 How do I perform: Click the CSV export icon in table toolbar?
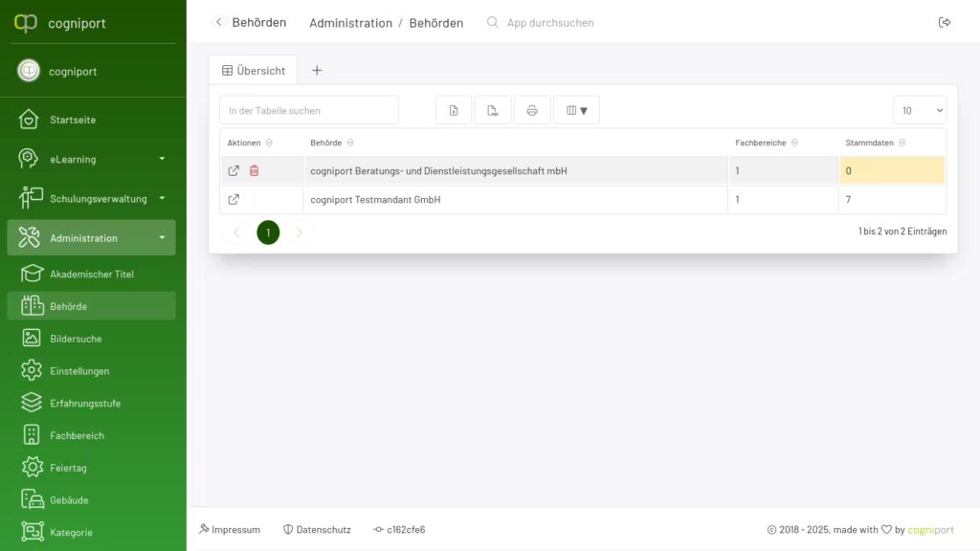point(493,111)
